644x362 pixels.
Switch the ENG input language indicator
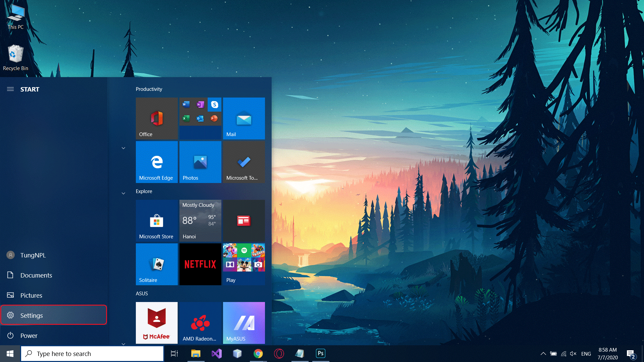(586, 354)
